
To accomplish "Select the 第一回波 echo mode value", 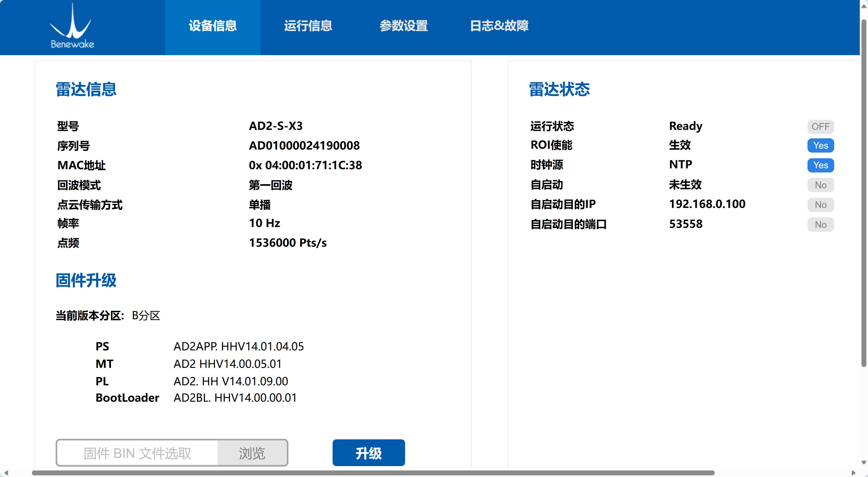I will [271, 185].
